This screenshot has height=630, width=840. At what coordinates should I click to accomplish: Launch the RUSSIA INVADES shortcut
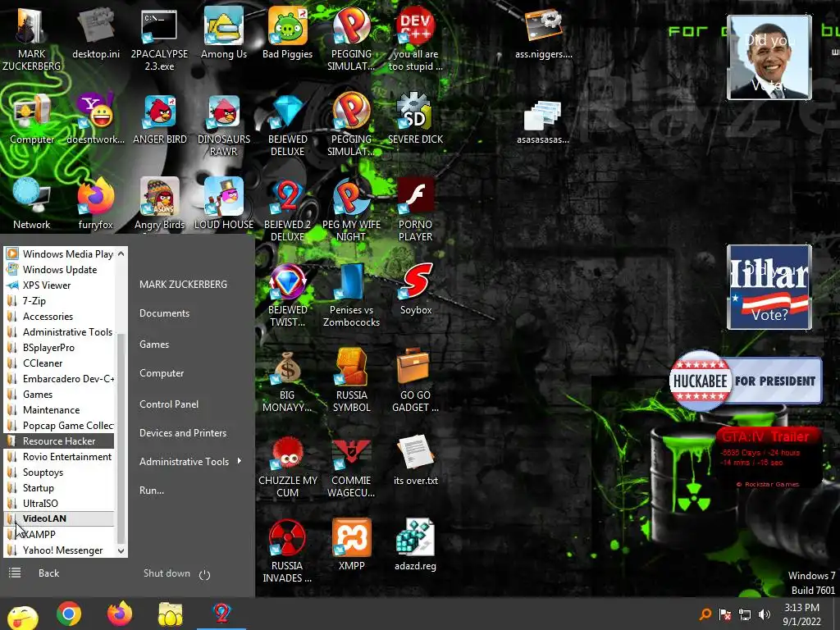pos(288,550)
